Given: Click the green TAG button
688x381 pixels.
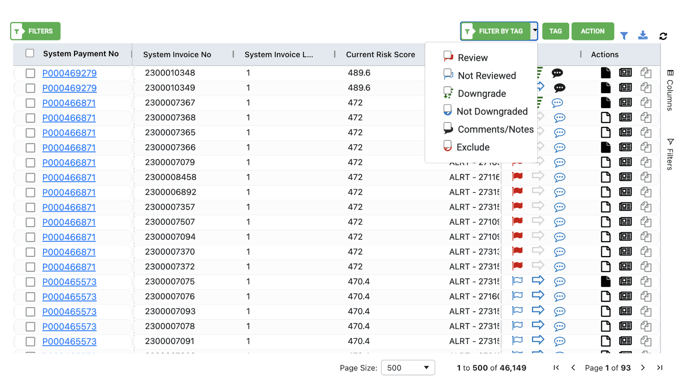Looking at the screenshot, I should pos(555,31).
